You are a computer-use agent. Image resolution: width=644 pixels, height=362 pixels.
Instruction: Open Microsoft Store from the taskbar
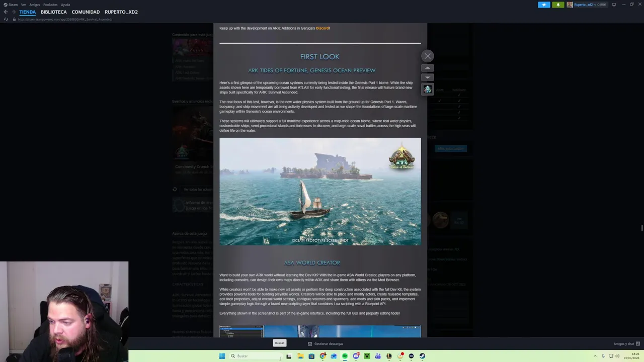[x=311, y=356]
